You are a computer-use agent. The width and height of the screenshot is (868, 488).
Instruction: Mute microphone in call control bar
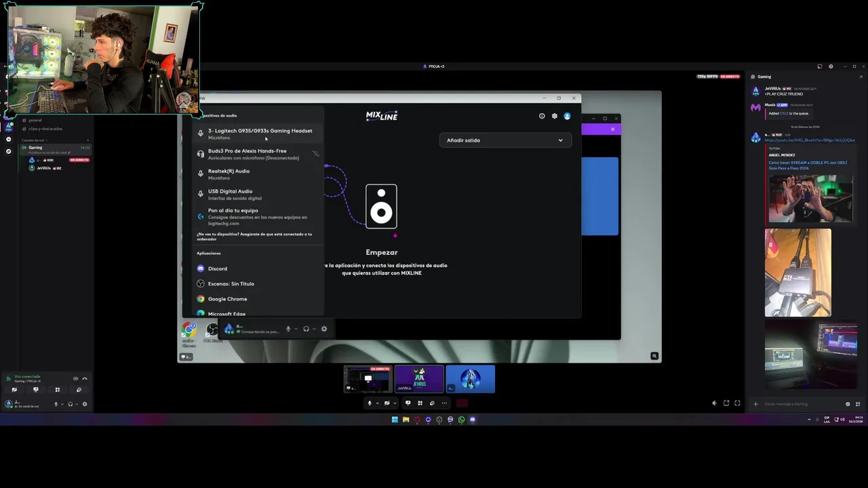(x=370, y=403)
